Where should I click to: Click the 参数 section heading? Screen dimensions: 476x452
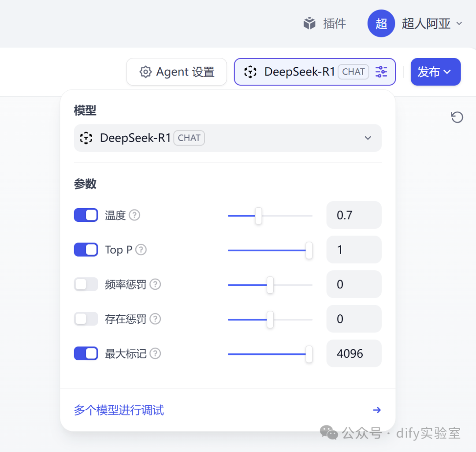click(85, 184)
